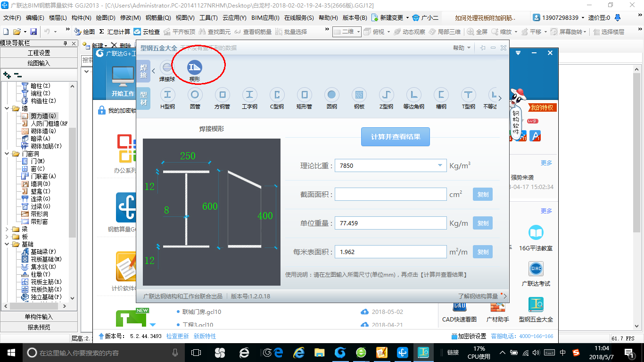Open the 钢筋量(Q) menu
This screenshot has height=362, width=644.
click(x=158, y=18)
